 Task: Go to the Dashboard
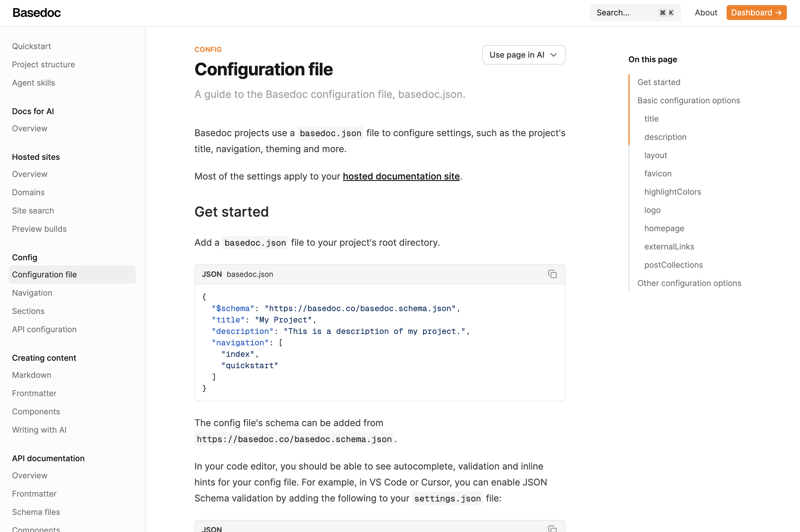pyautogui.click(x=756, y=13)
